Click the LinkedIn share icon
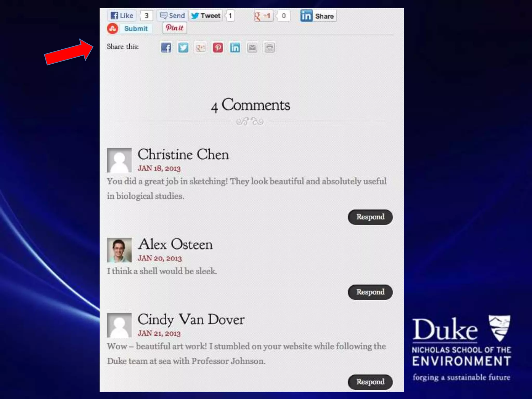The height and width of the screenshot is (399, 532). coord(235,48)
